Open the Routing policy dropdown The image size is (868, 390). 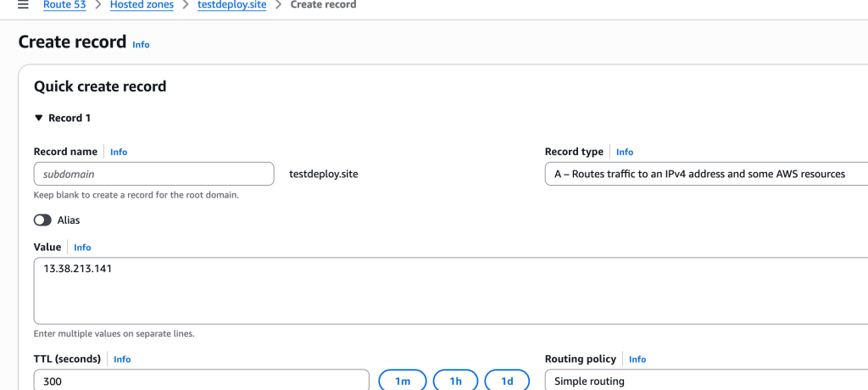click(x=705, y=381)
